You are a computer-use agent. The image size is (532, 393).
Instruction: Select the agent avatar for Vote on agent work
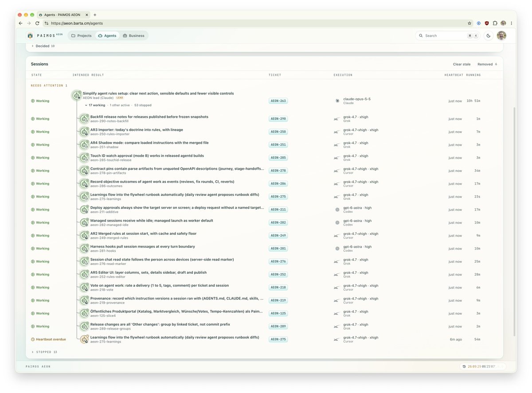84,288
